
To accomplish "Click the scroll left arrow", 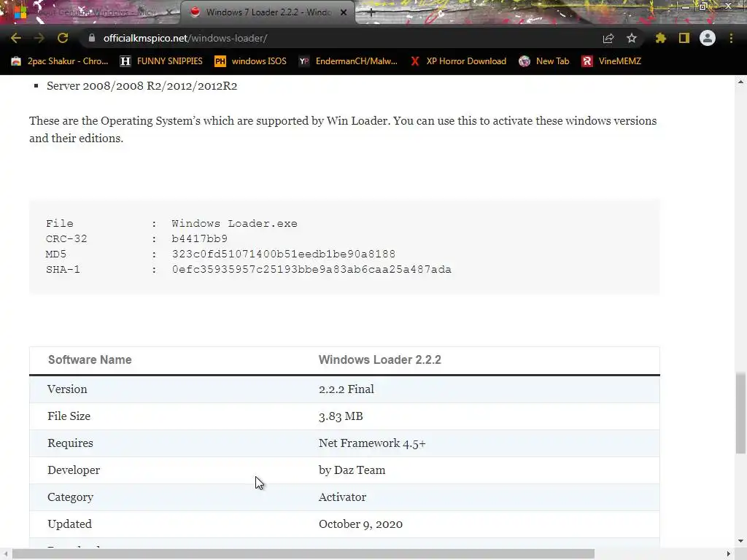I will [5, 554].
